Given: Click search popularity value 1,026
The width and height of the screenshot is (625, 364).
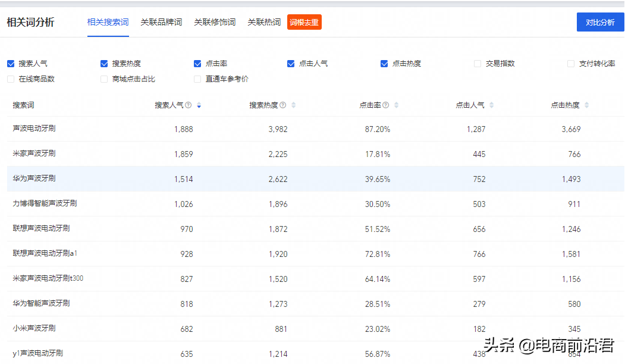Looking at the screenshot, I should click(x=183, y=204).
